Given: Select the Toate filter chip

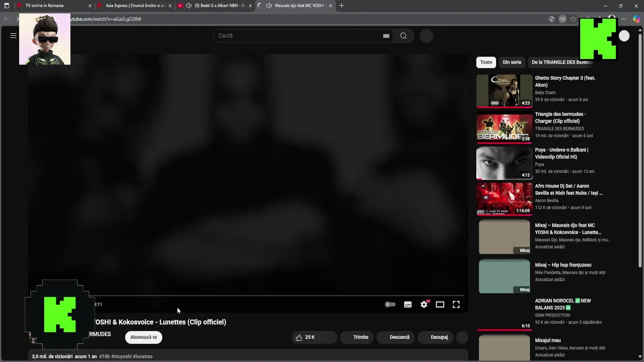Looking at the screenshot, I should [486, 62].
